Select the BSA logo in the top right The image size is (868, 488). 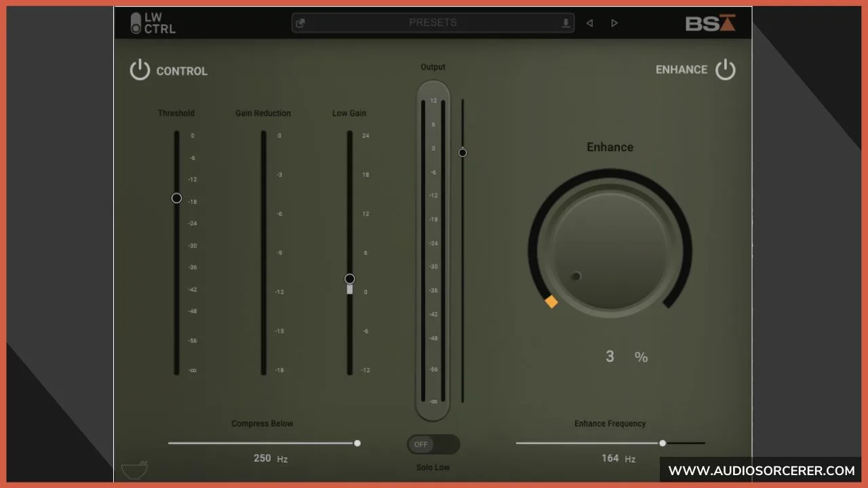tap(711, 22)
